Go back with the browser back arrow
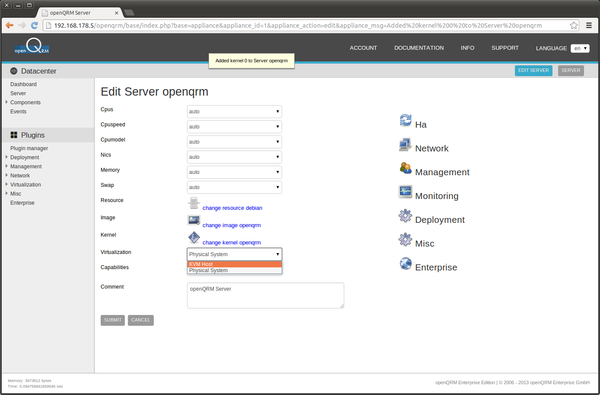Viewport: 600px width, 395px height. pos(10,25)
